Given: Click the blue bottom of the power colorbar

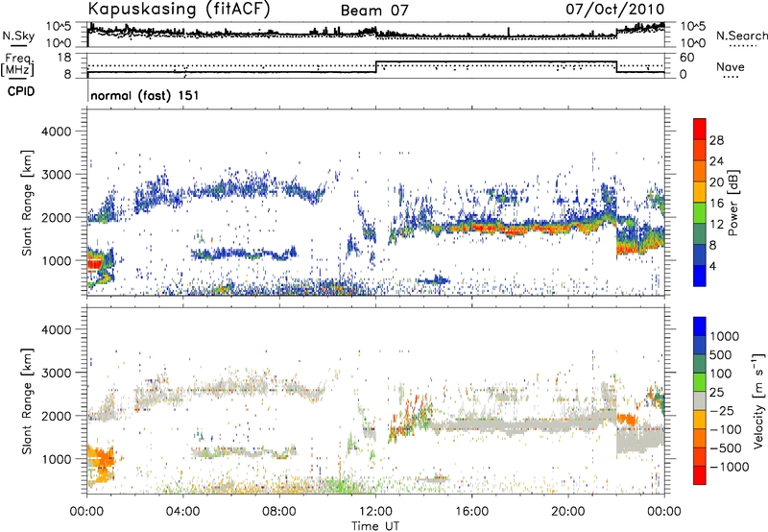Looking at the screenshot, I should click(700, 276).
